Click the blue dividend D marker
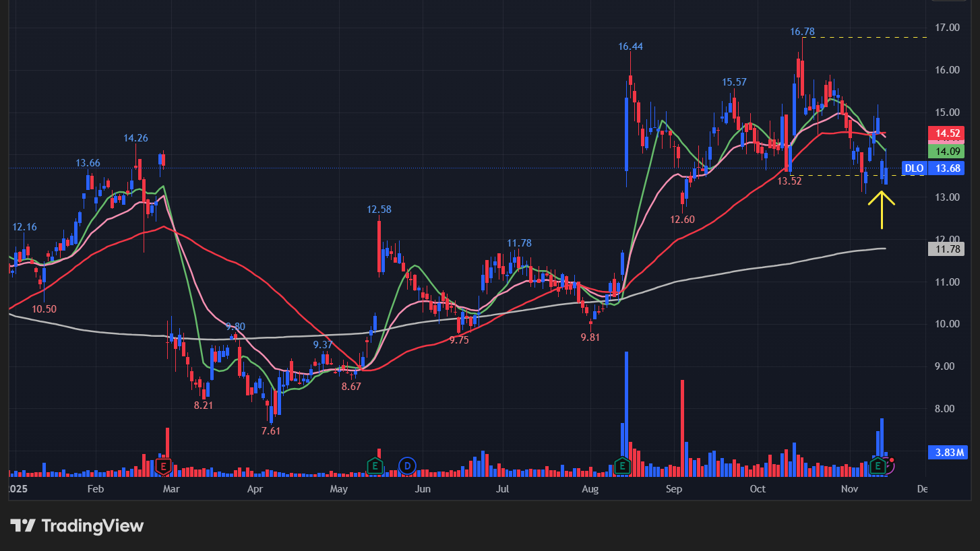This screenshot has width=980, height=551. pos(407,465)
